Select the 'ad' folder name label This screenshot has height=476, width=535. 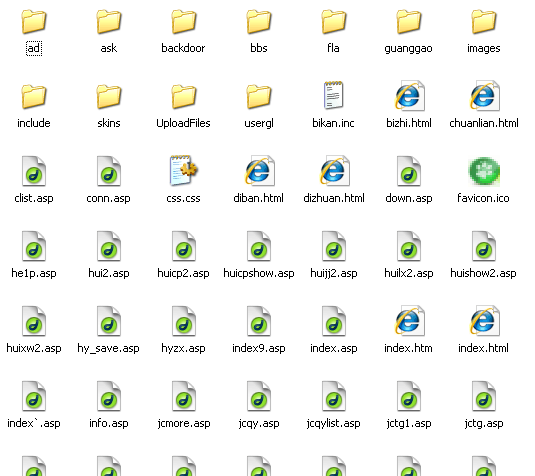click(x=34, y=48)
